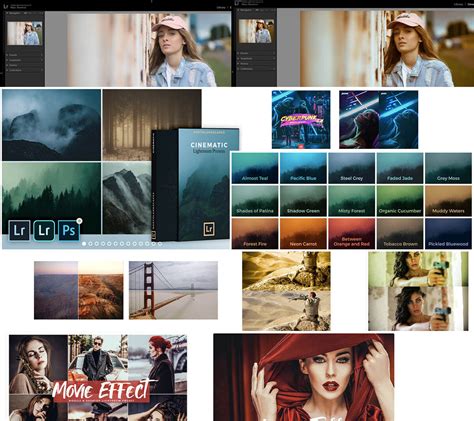Open the Cinematic Lightroom Presets box image
The width and height of the screenshot is (474, 421).
[x=196, y=184]
